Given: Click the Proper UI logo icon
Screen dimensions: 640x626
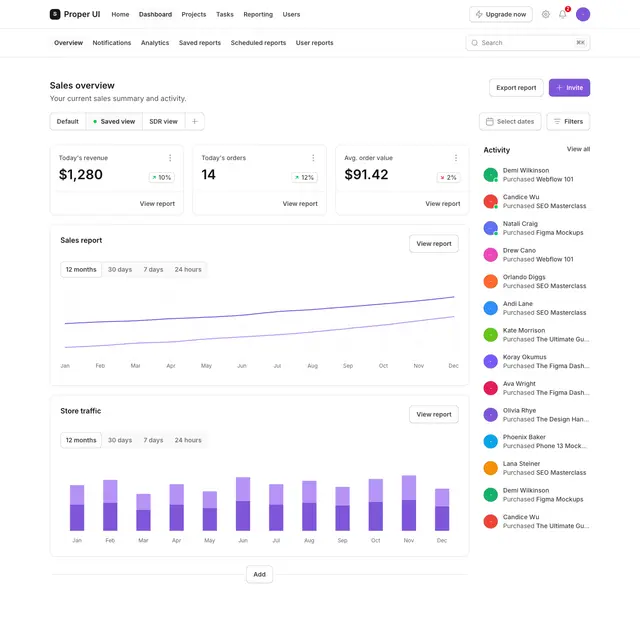Looking at the screenshot, I should 55,14.
